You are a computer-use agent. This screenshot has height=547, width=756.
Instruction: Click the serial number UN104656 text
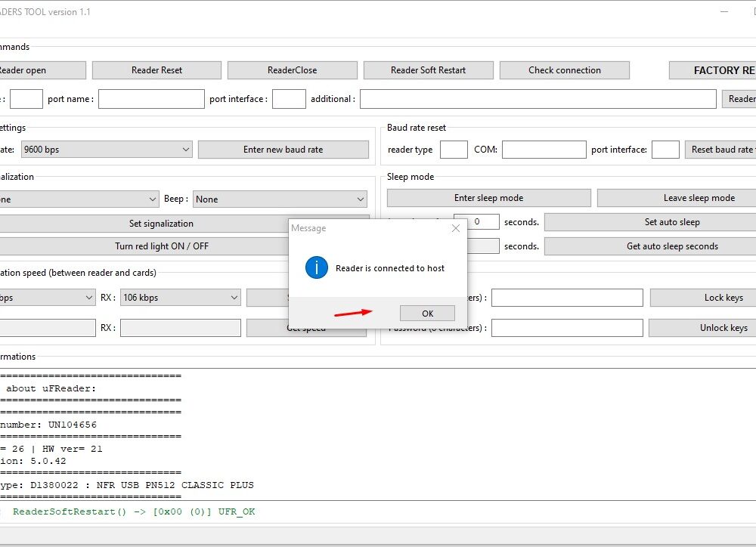pyautogui.click(x=73, y=425)
